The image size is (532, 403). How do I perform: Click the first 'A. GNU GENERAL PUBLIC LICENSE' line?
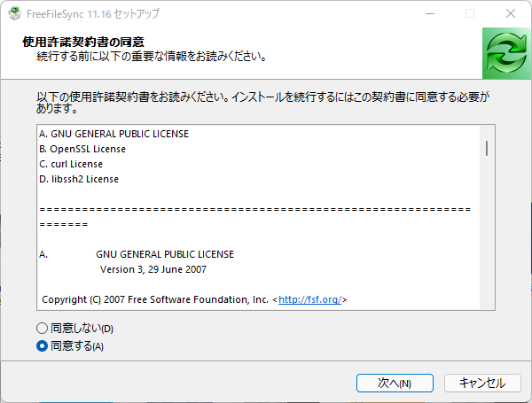tap(114, 134)
